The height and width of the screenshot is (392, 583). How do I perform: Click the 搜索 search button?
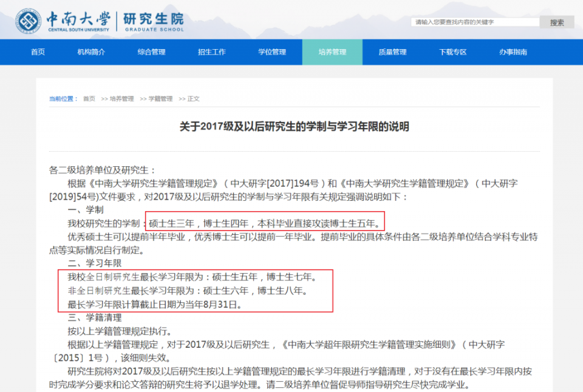[x=557, y=22]
